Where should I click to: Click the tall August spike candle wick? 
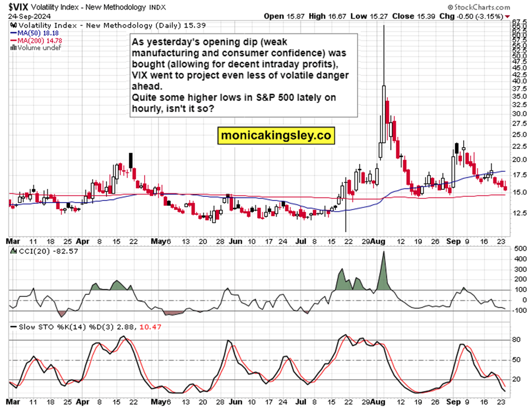(384, 54)
